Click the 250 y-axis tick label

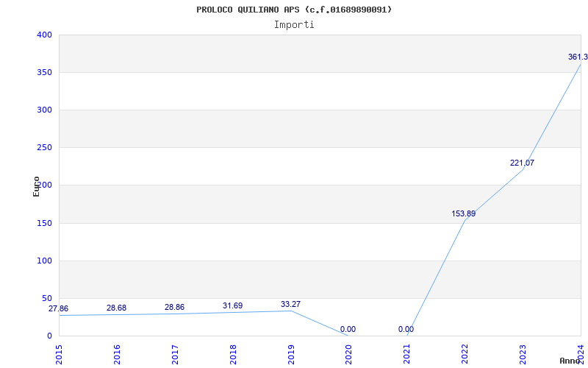[x=44, y=148]
